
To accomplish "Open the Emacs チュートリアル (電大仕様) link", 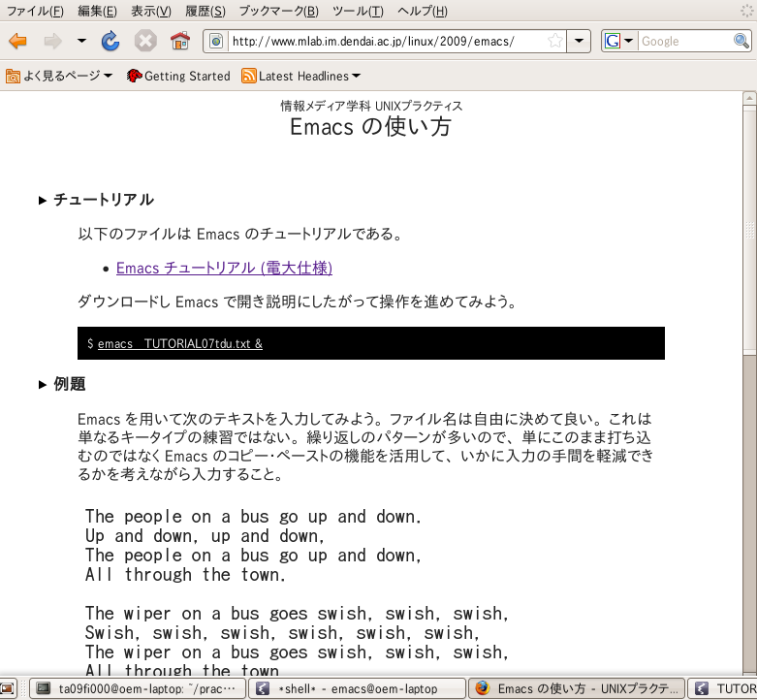I will [224, 268].
